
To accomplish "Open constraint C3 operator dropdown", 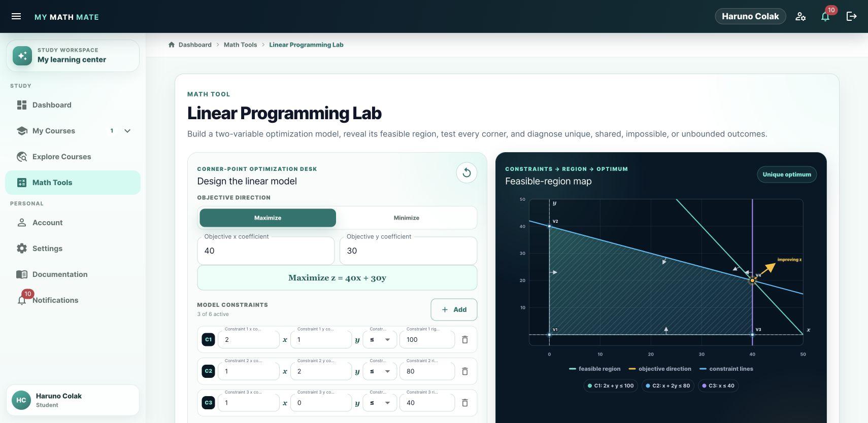I will click(x=380, y=403).
